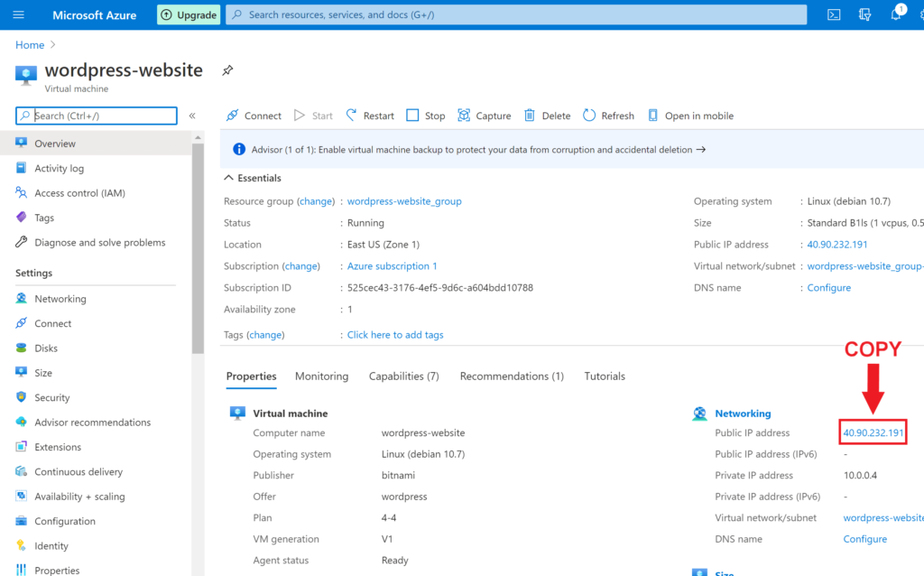
Task: Open Cloud Shell from top bar
Action: pyautogui.click(x=834, y=14)
